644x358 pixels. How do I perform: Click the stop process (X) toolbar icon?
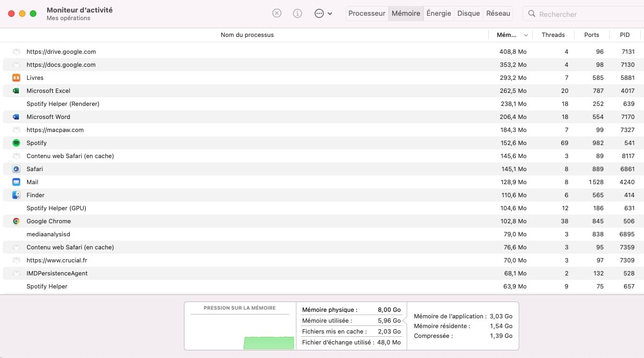click(x=277, y=13)
